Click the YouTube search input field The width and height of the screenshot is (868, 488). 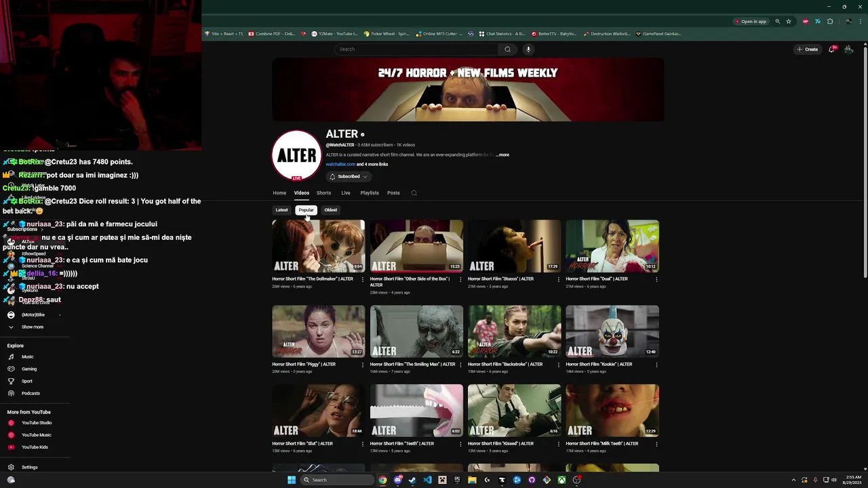coord(417,49)
